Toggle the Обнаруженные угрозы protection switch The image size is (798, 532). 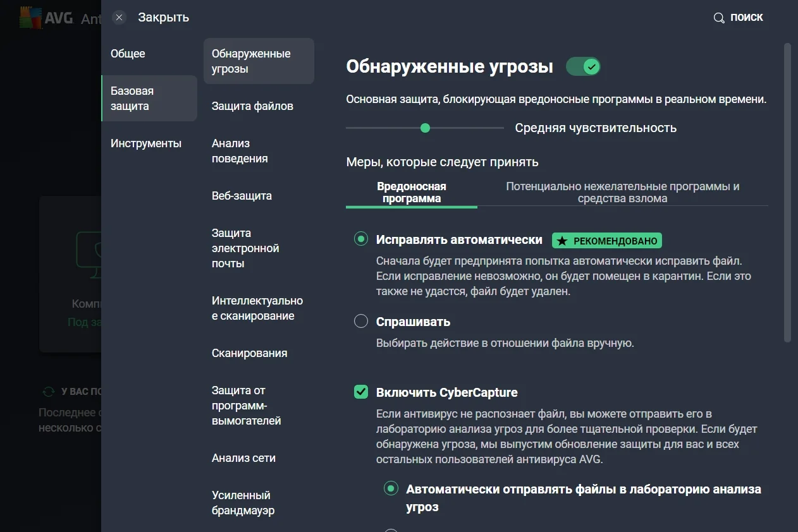[x=583, y=66]
